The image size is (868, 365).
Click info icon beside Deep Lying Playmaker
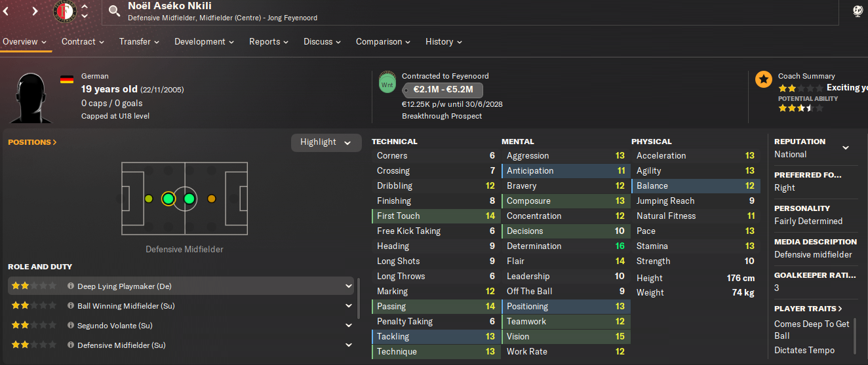click(x=71, y=286)
